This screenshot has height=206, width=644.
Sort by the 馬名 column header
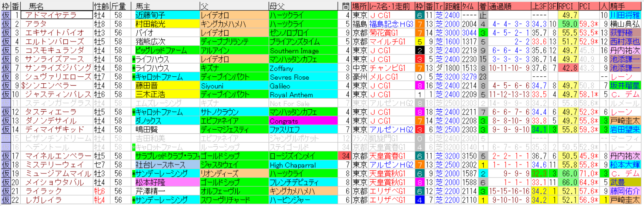click(x=37, y=6)
